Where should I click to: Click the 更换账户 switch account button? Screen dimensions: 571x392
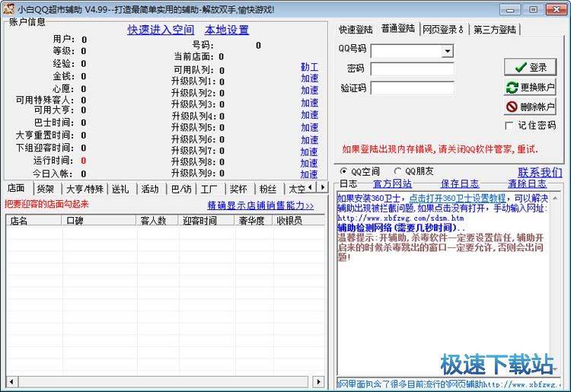coord(531,88)
